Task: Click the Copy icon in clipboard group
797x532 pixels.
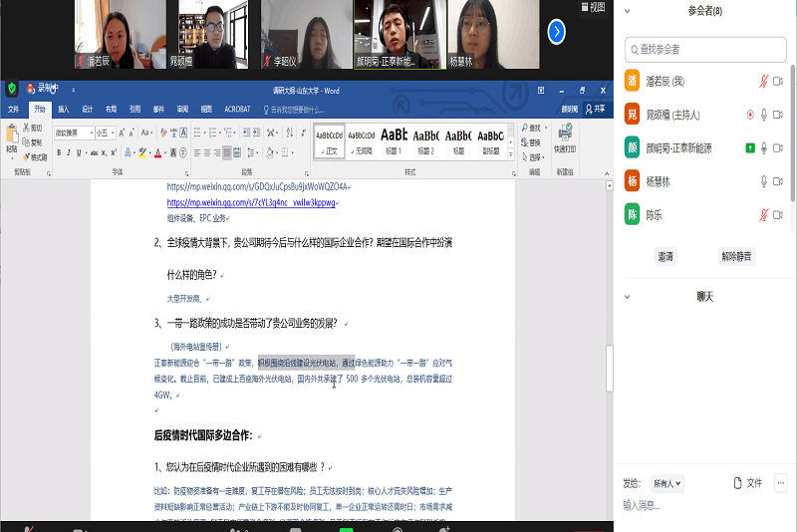Action: coord(26,142)
